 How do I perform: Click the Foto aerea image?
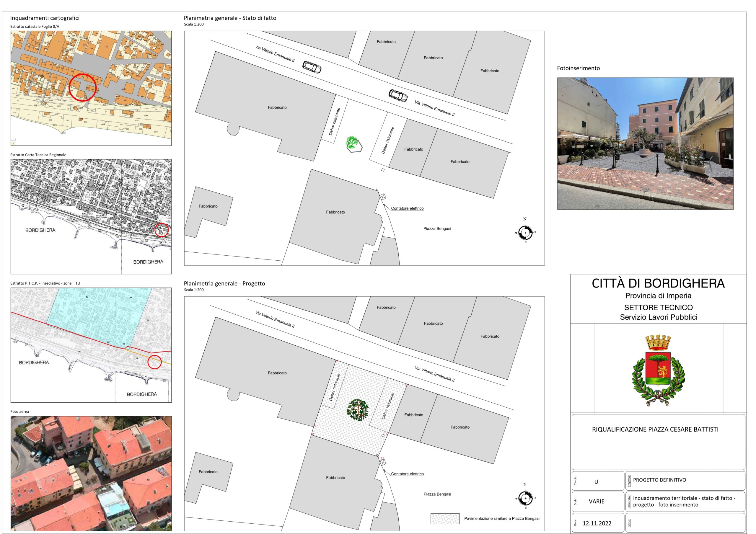91,473
